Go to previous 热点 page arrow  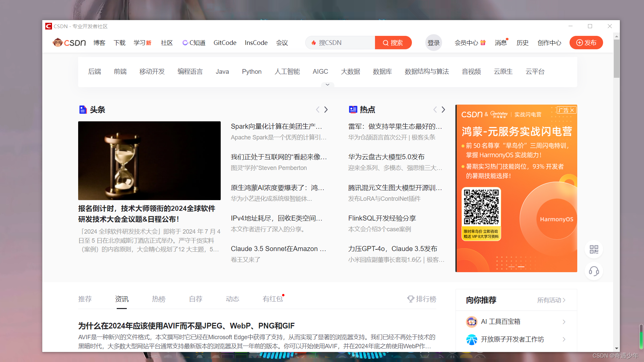point(435,110)
